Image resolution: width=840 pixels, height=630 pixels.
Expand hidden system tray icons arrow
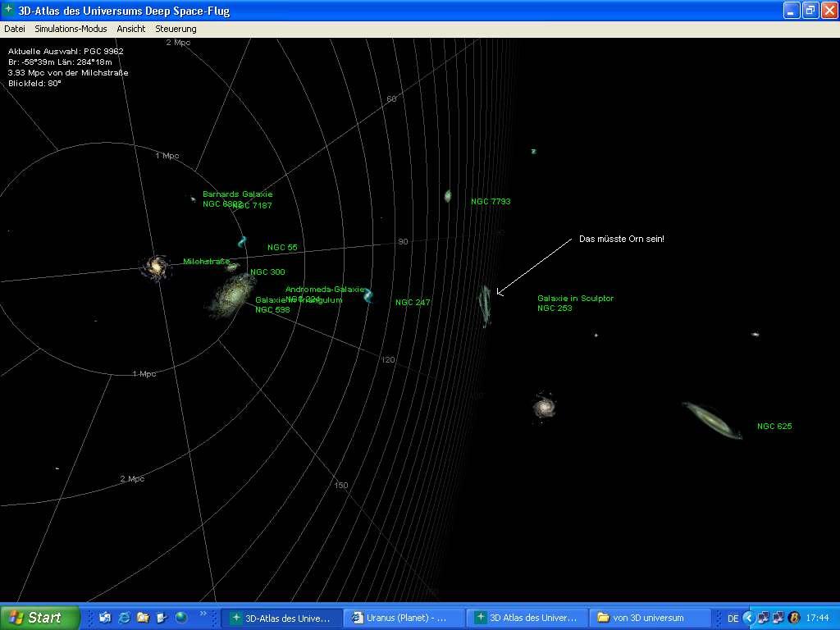tap(748, 618)
